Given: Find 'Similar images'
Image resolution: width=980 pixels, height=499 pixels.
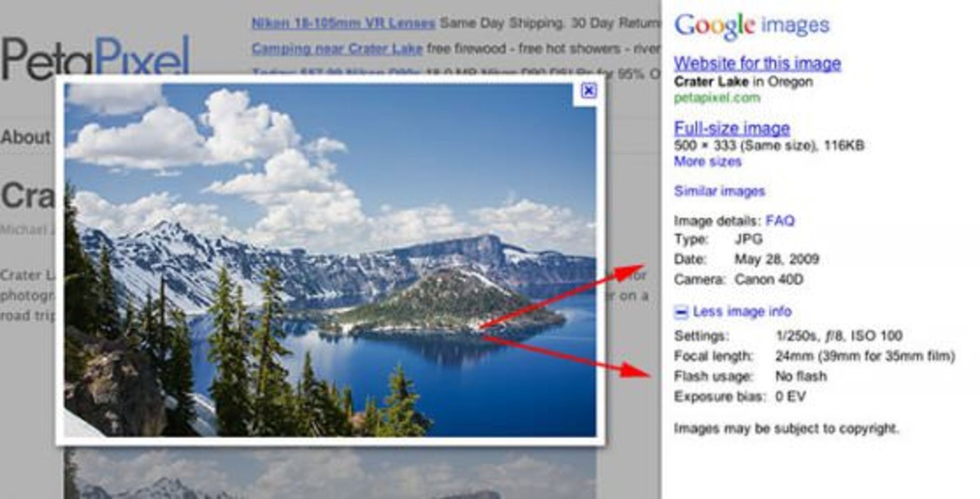Looking at the screenshot, I should pos(719,192).
